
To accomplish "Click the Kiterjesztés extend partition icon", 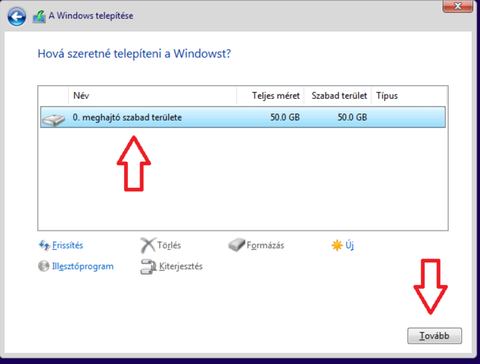I will 148,267.
